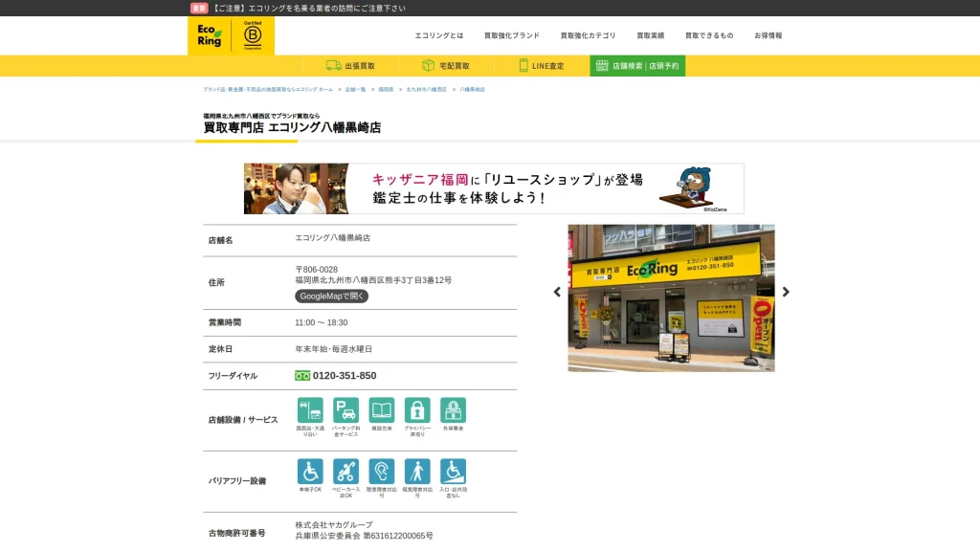Image resolution: width=980 pixels, height=551 pixels.
Task: Click the 八幡黒崎店 breadcrumb link
Action: coord(473,89)
